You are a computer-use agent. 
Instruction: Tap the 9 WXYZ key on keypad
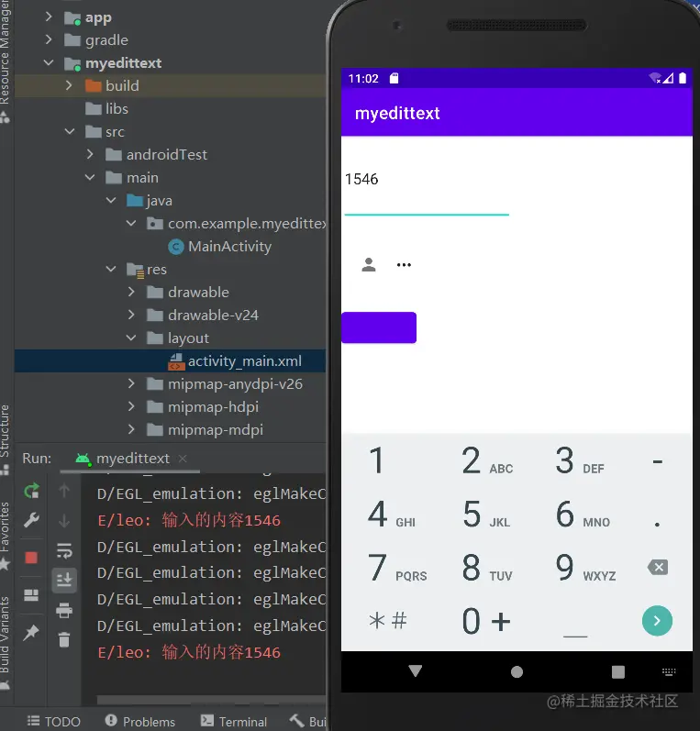[585, 568]
